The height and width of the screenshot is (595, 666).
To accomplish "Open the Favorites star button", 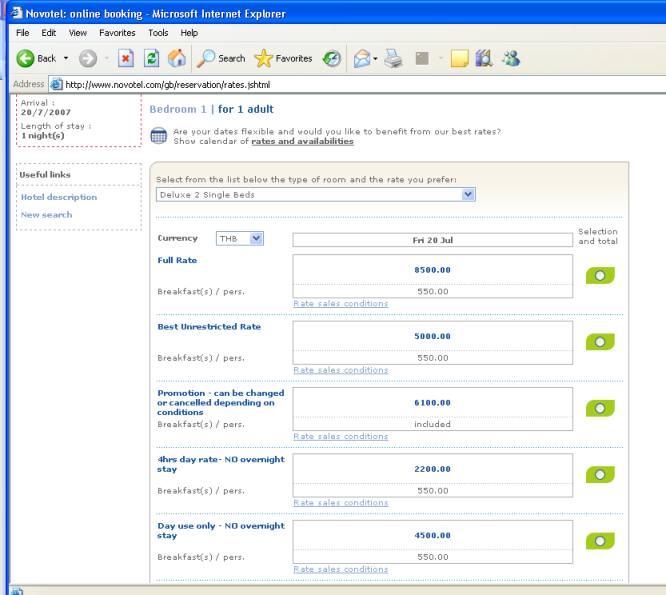I will 284,58.
